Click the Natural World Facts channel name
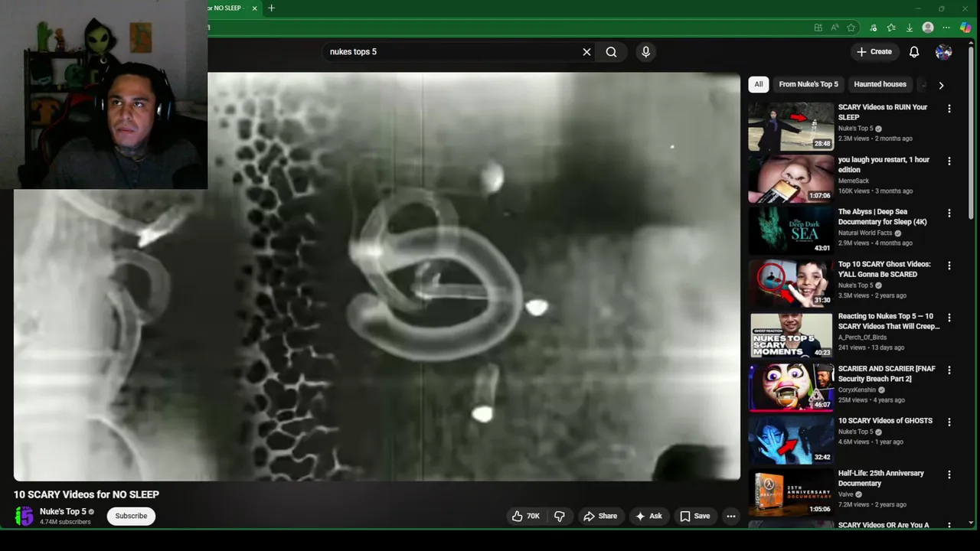The width and height of the screenshot is (980, 551). pyautogui.click(x=865, y=233)
